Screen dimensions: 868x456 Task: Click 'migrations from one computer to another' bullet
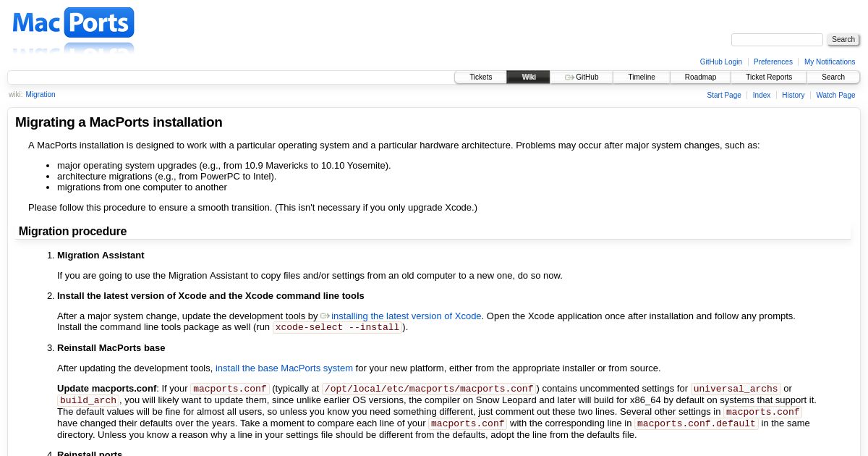pyautogui.click(x=142, y=187)
